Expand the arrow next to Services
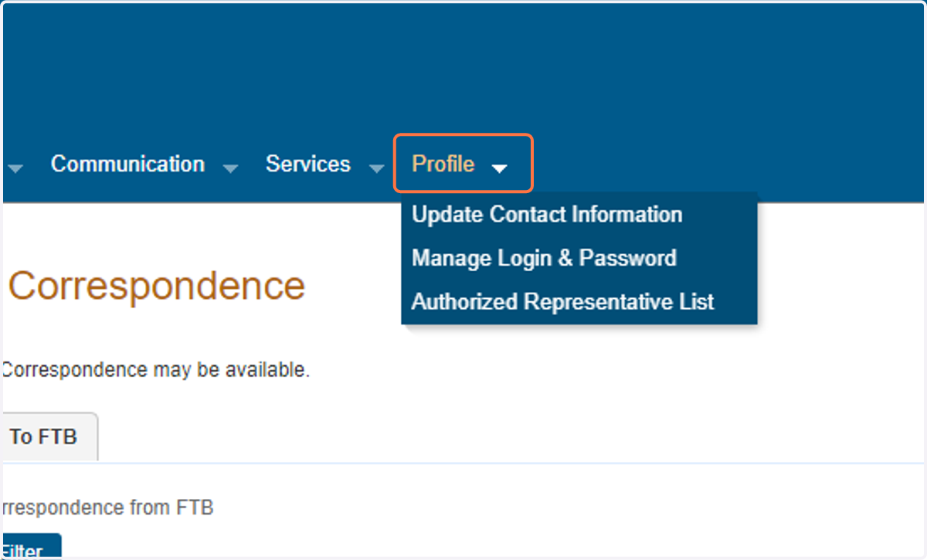 click(376, 168)
